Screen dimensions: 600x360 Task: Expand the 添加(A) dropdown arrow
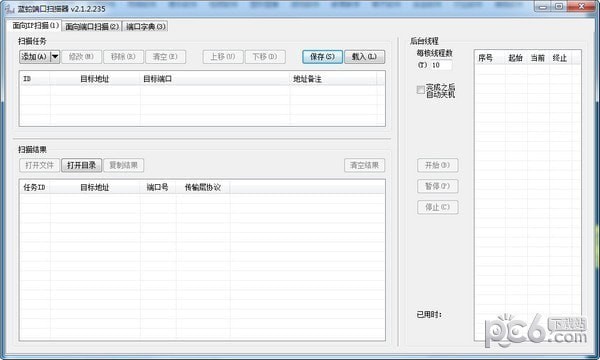[55, 57]
